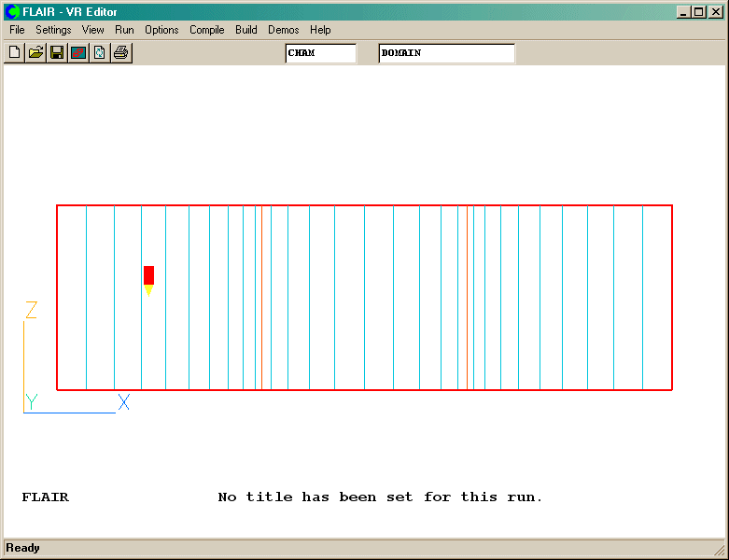Open the Help menu
Image resolution: width=729 pixels, height=560 pixels.
320,30
